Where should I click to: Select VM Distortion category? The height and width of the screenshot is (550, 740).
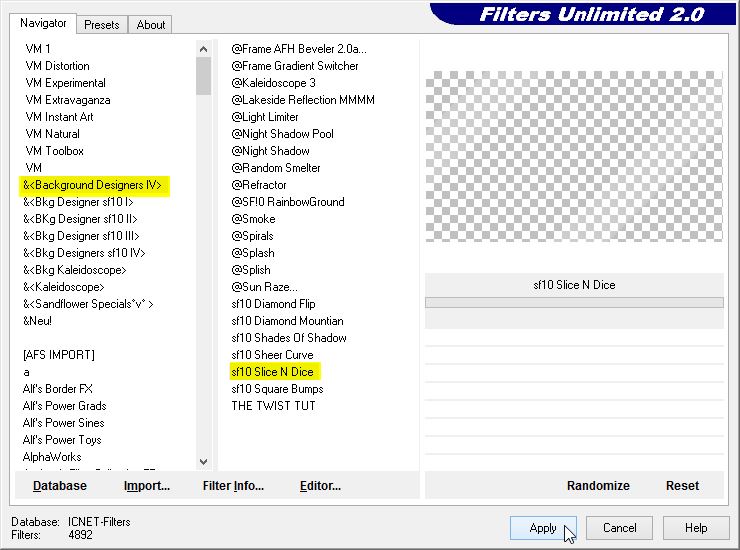tap(57, 66)
